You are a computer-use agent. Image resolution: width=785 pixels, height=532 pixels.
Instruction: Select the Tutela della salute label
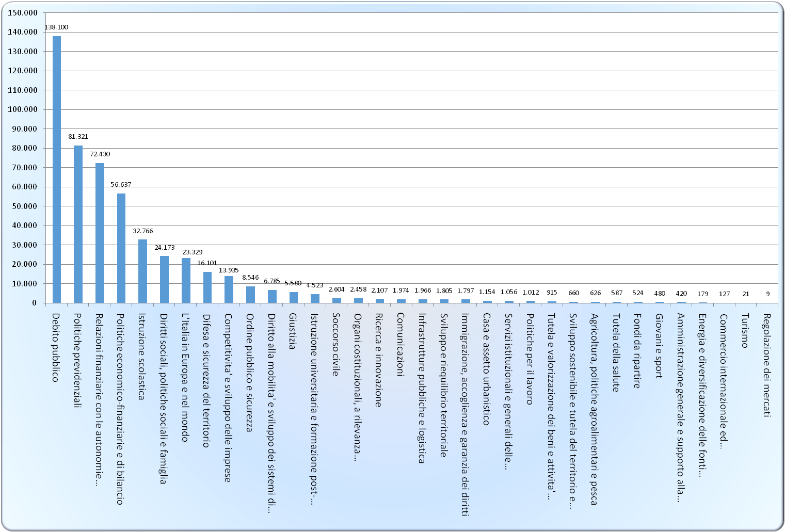(x=616, y=352)
